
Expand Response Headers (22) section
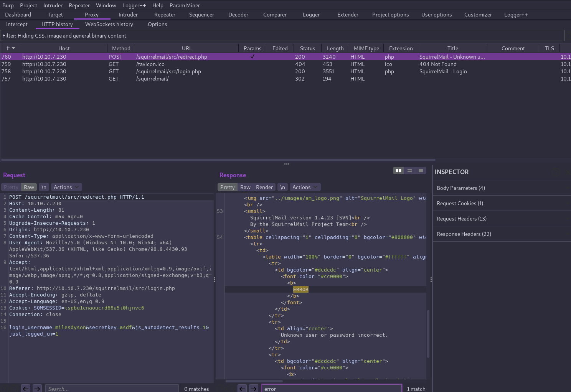tap(502, 234)
